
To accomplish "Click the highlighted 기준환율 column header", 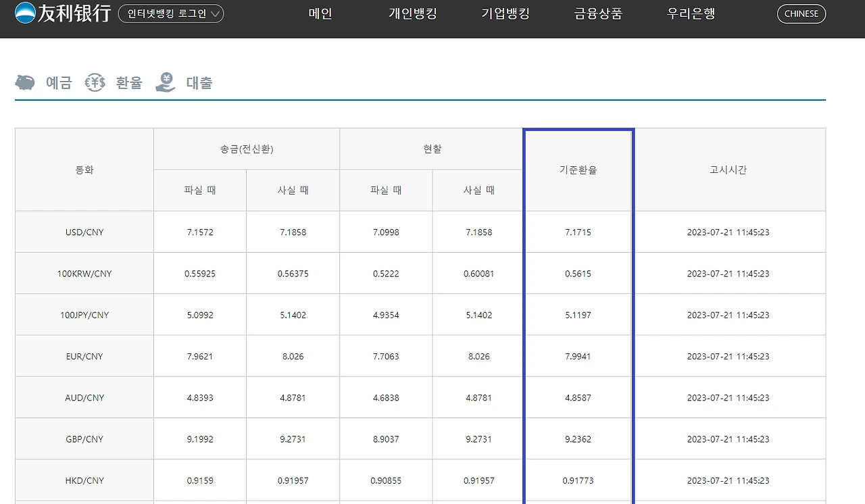I will pos(578,170).
